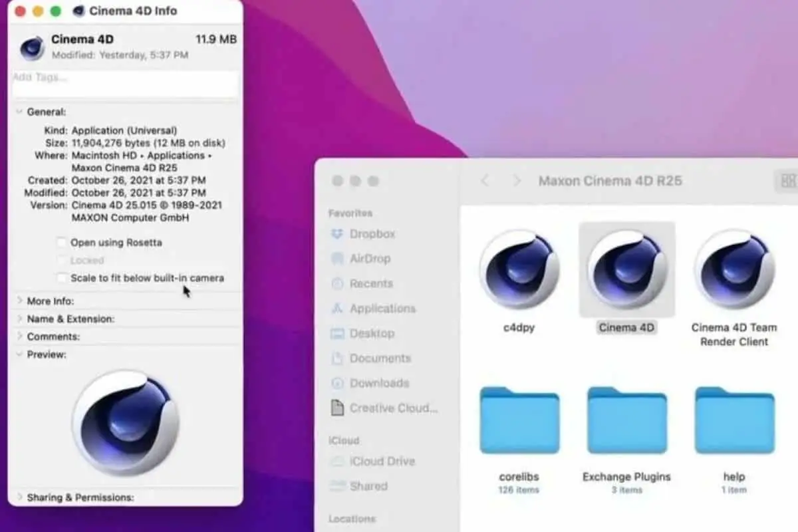Open Downloads from Finder sidebar

[379, 383]
